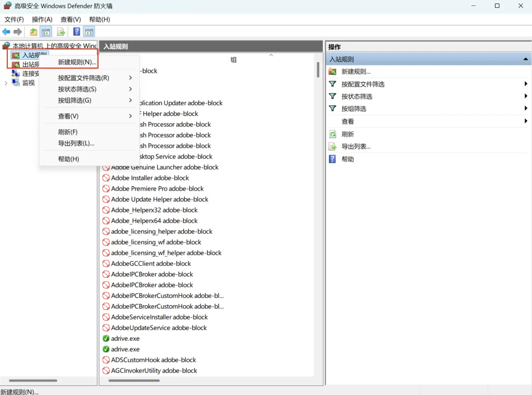Click the tree pane horizontal scrollbar thumb
The image size is (532, 395).
tap(33, 380)
